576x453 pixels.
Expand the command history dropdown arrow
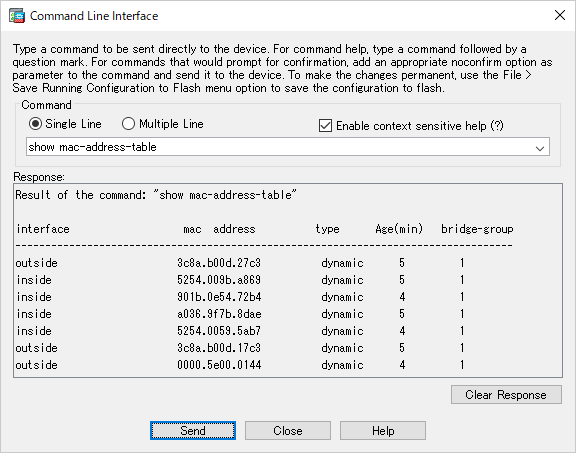coord(540,147)
